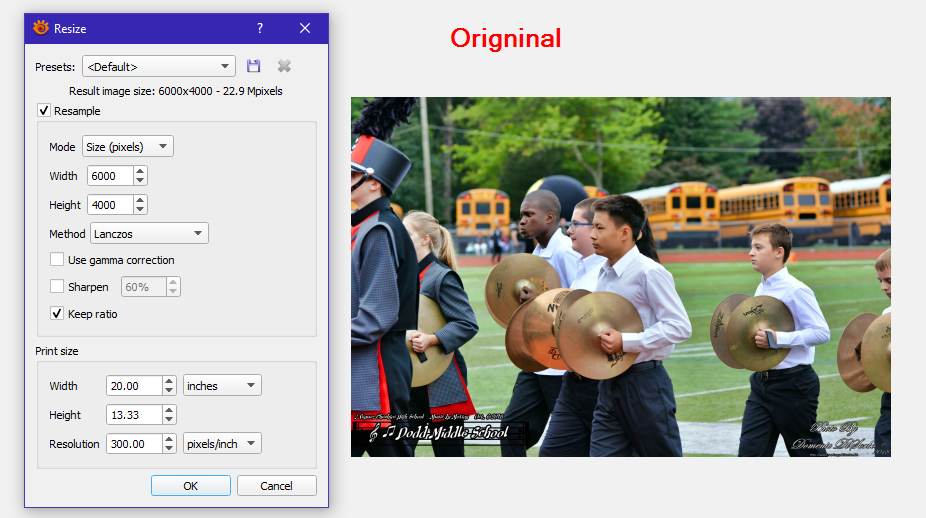Enable the Sharpen checkbox
926x518 pixels.
coord(57,286)
